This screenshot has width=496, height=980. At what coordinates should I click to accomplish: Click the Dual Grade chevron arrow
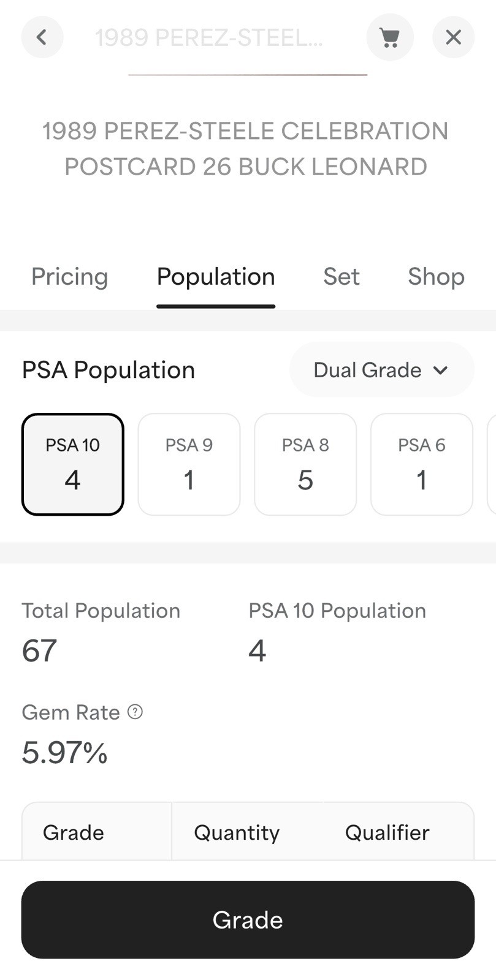[440, 370]
